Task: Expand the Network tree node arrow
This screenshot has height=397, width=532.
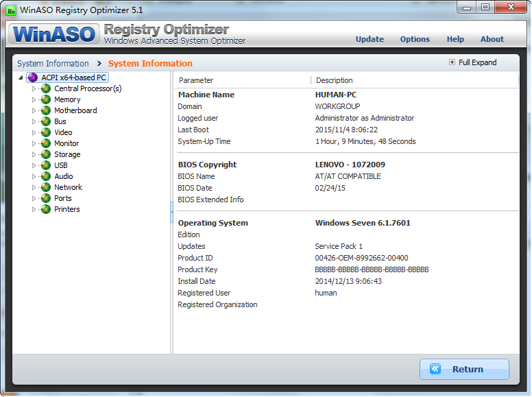Action: click(34, 187)
